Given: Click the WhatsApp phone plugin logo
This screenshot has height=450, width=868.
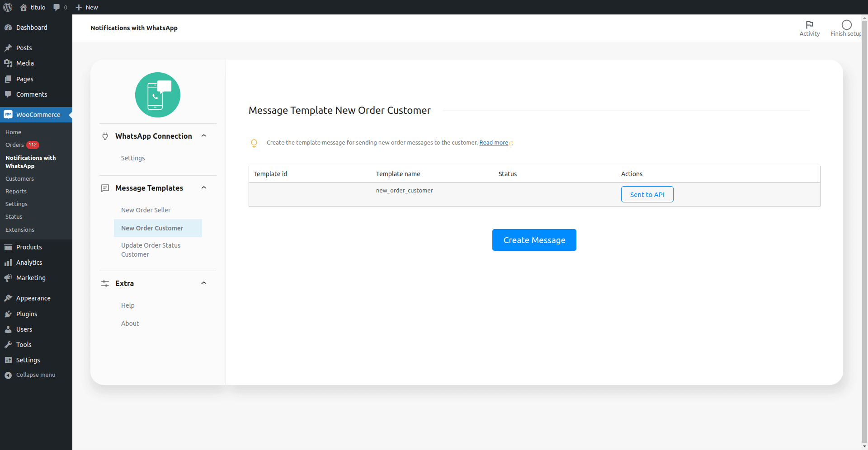Looking at the screenshot, I should tap(157, 95).
